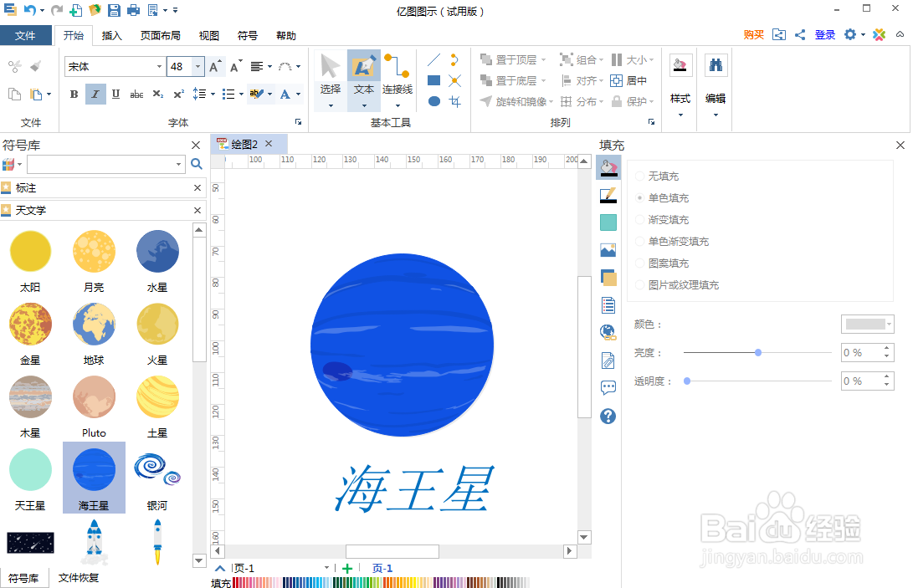The width and height of the screenshot is (913, 588).
Task: Toggle italic formatting
Action: [95, 95]
